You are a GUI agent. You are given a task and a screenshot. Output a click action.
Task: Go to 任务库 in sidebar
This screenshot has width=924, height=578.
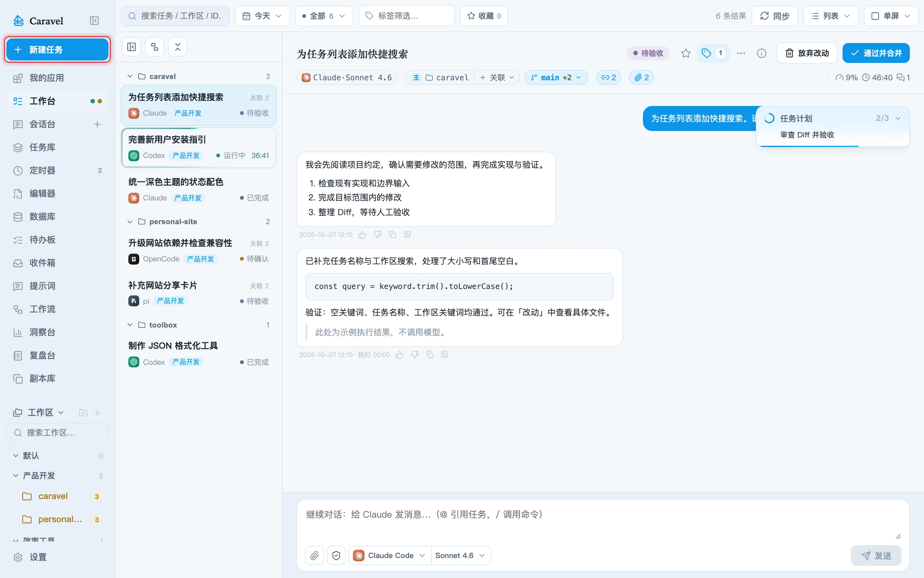coord(57,147)
